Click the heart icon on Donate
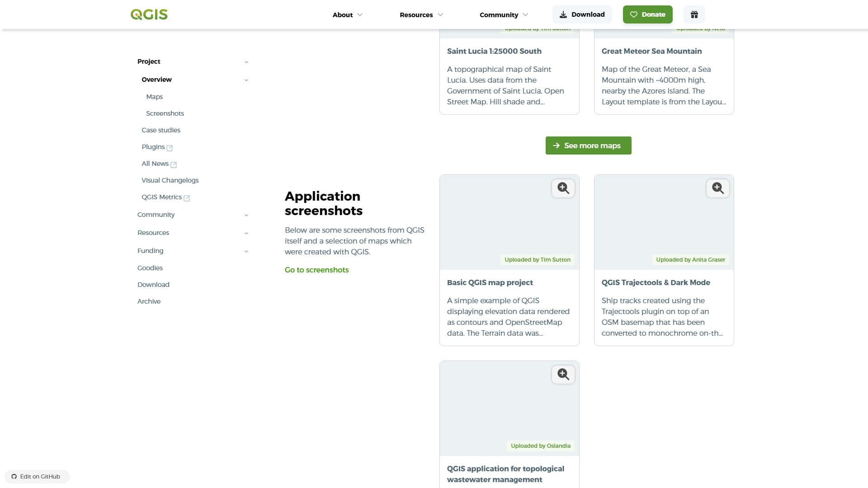868x488 pixels. 634,14
